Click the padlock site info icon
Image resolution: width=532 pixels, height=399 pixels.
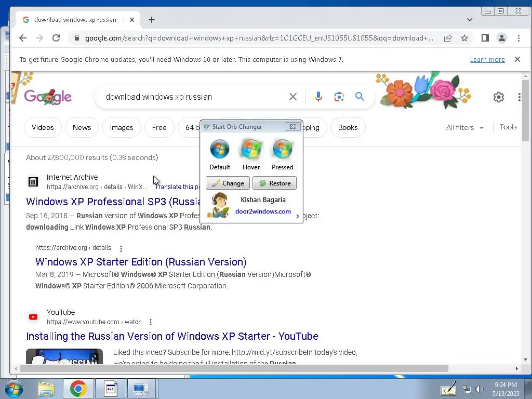pos(77,38)
